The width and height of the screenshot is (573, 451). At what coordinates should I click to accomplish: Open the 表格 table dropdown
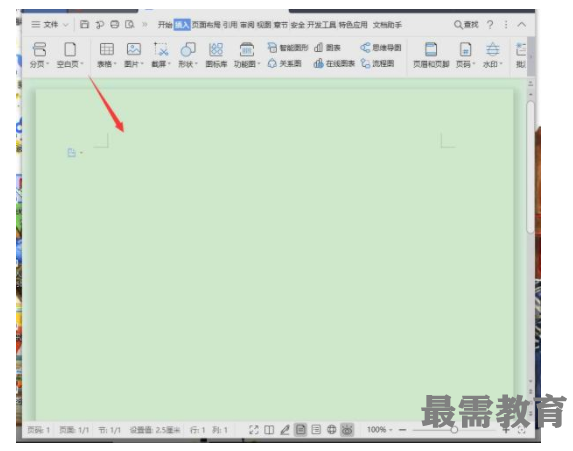[x=107, y=55]
